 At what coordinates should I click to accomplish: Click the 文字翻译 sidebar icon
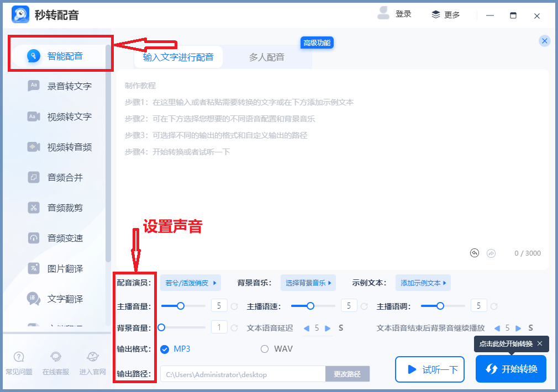34,299
